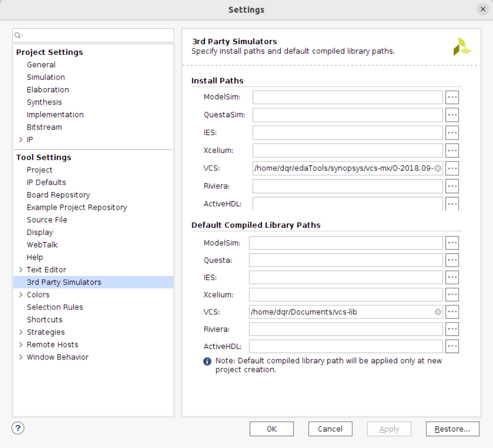Browse for ActiveHDL compiled library path
493x448 pixels.
click(452, 346)
